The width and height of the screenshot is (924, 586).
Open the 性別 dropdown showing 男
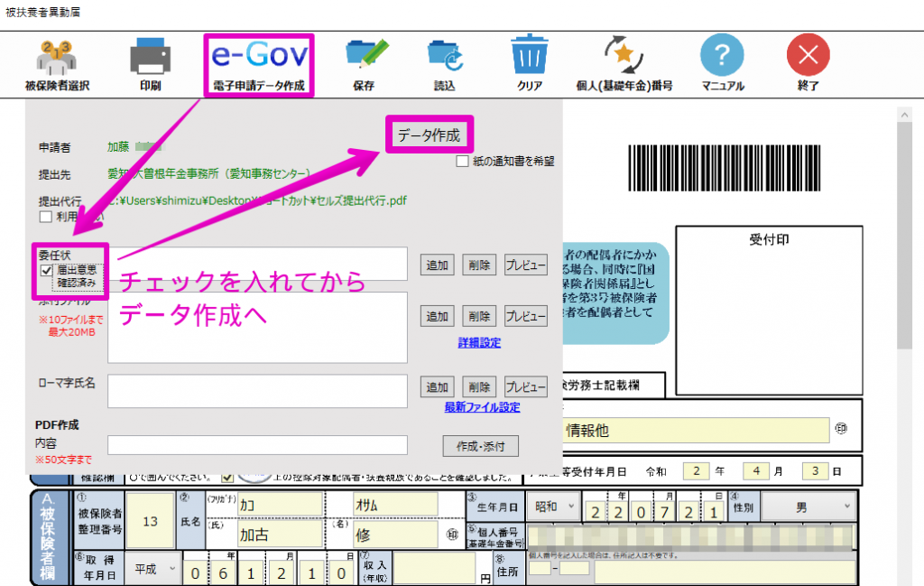[x=808, y=507]
